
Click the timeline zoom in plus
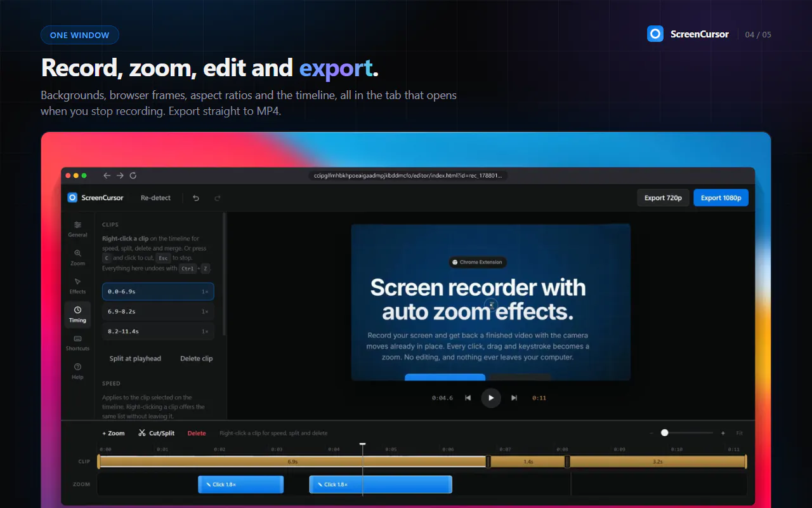click(x=723, y=433)
